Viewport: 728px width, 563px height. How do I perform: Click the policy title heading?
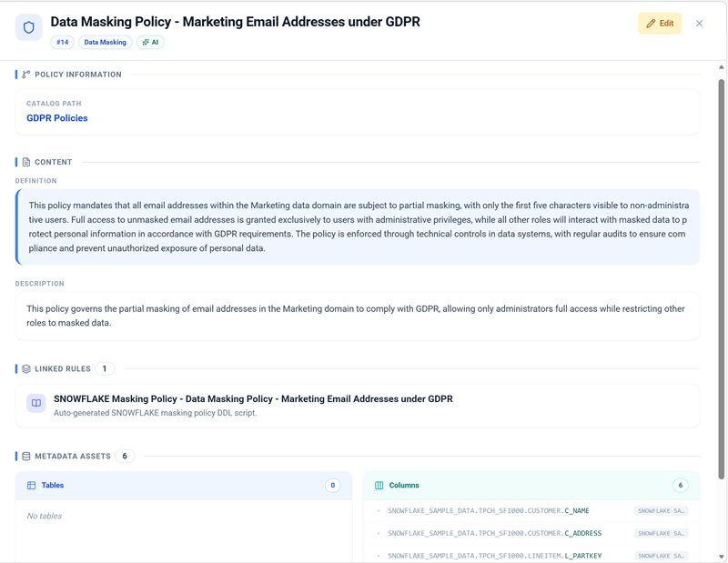pos(235,22)
